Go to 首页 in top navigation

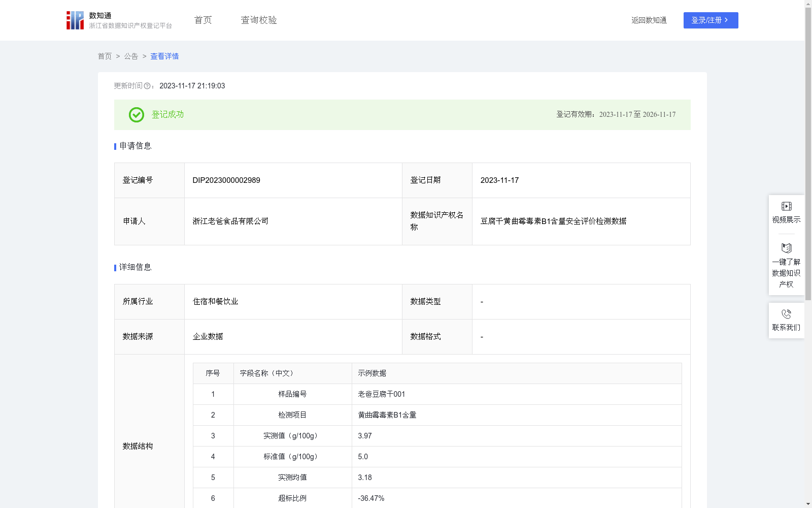203,20
